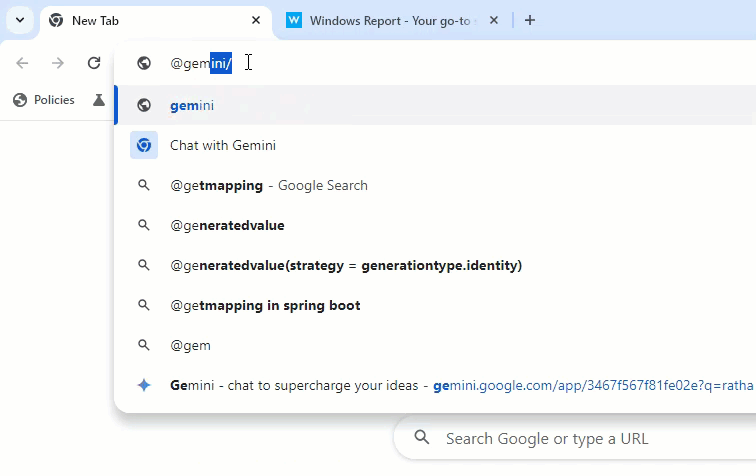The image size is (756, 476).
Task: Click the Windows Report favicon
Action: point(294,20)
